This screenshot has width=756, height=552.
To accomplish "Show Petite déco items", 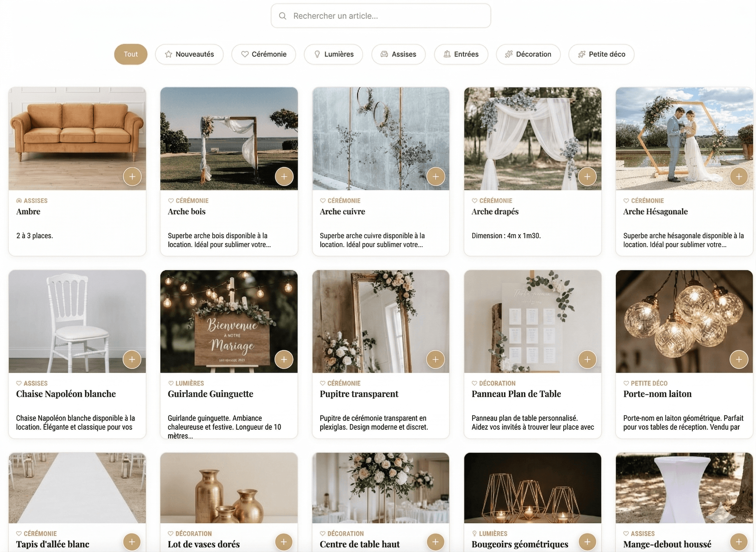I will (x=601, y=54).
